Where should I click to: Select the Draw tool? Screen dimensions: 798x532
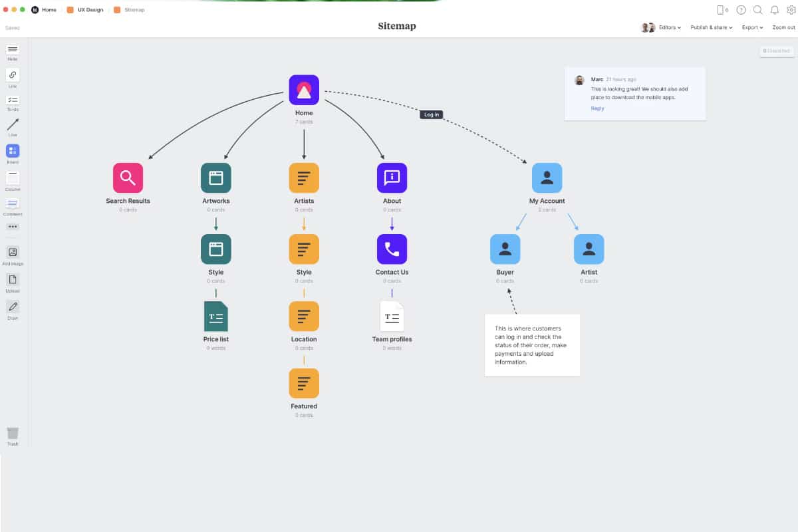pos(12,308)
